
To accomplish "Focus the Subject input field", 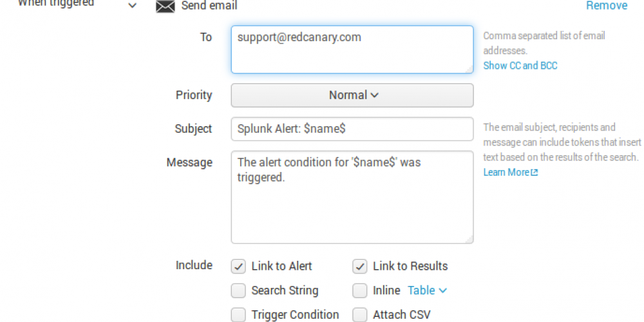I will 352,129.
